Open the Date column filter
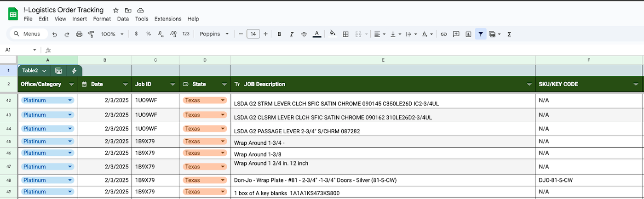The image size is (644, 199). [x=126, y=85]
